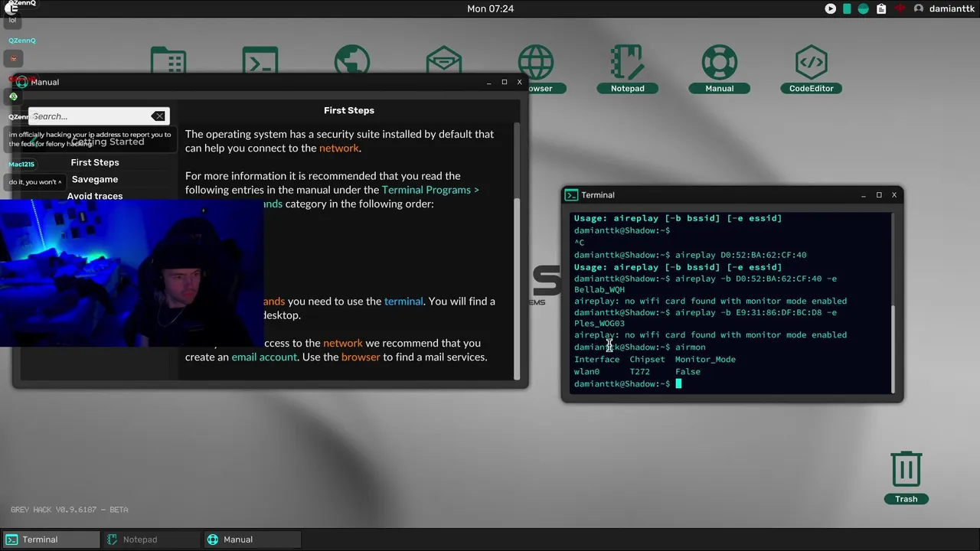Click the green rectangle icon in the top bar
This screenshot has width=980, height=551.
(847, 8)
